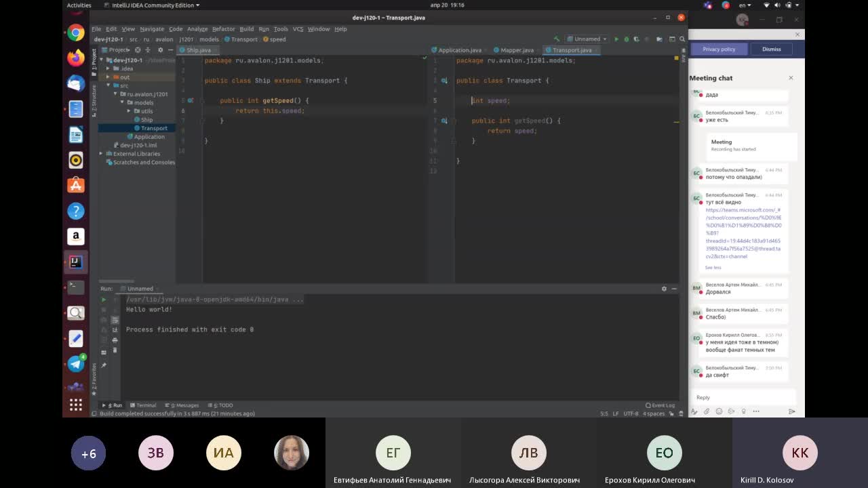Send the chat message

(791, 411)
